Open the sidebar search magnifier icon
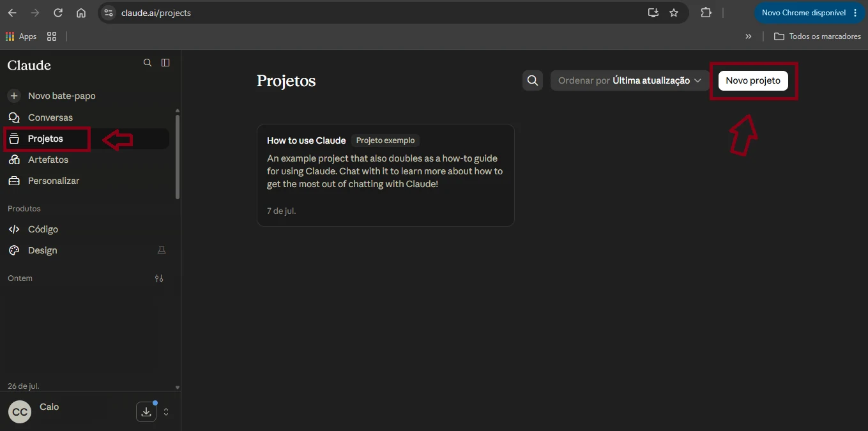 point(148,63)
